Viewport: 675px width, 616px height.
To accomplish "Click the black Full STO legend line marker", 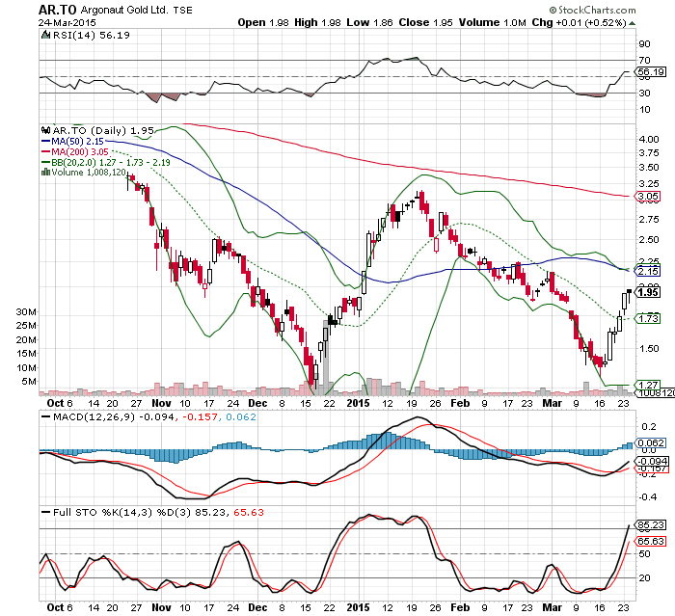I will coord(45,512).
